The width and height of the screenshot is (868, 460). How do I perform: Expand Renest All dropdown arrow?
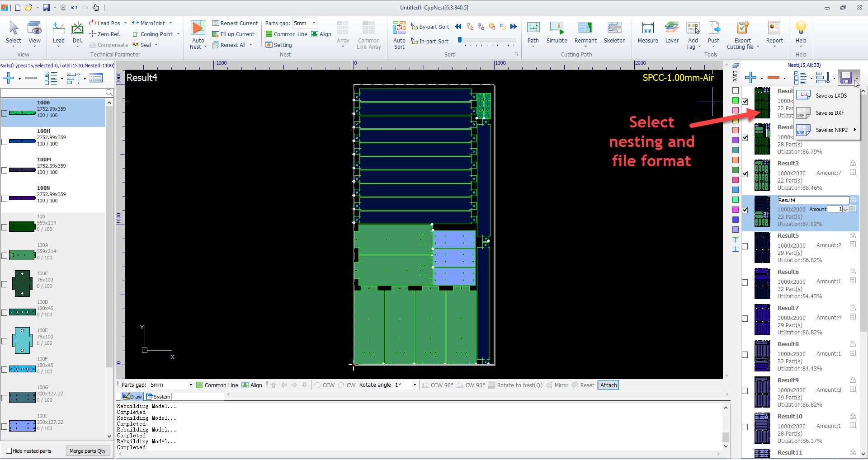(250, 45)
